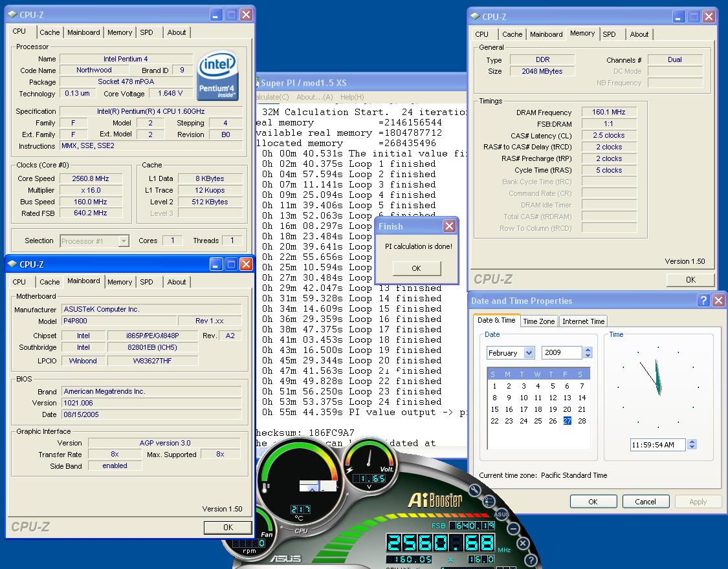The image size is (728, 569).
Task: Click the BIOS version 1021.006 field
Action: 151,403
